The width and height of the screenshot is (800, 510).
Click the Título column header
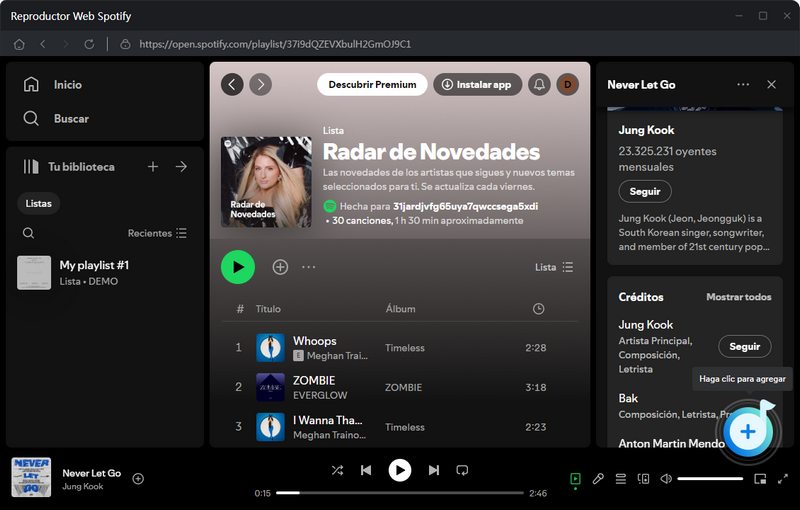click(x=268, y=309)
